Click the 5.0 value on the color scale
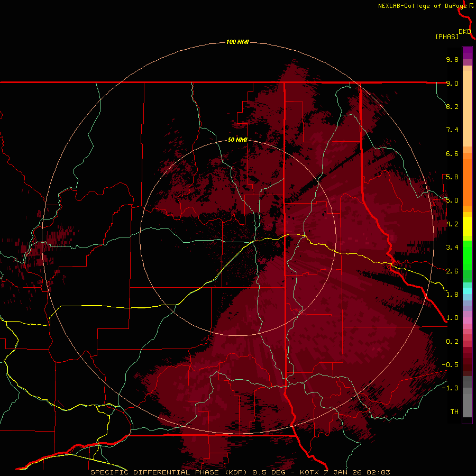 click(x=452, y=200)
